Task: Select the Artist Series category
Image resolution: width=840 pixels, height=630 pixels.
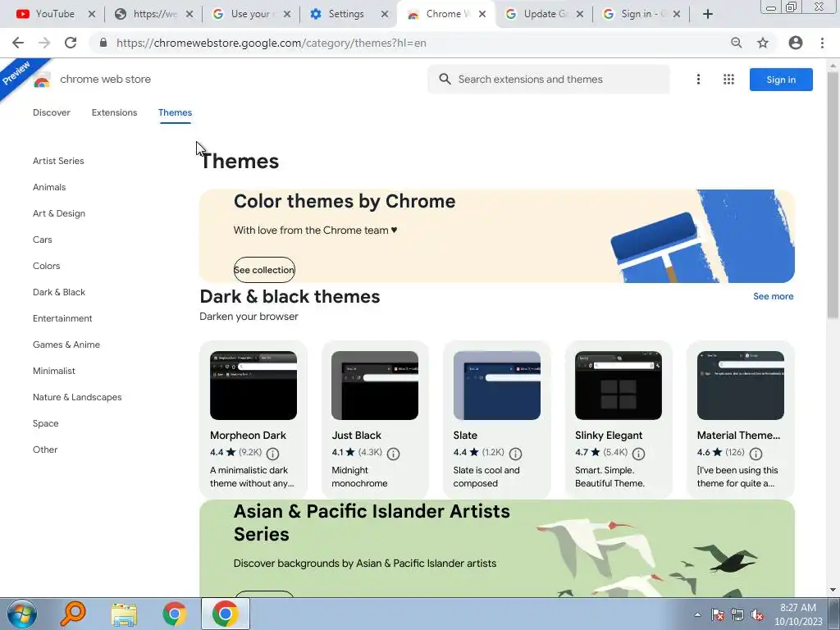Action: point(58,161)
